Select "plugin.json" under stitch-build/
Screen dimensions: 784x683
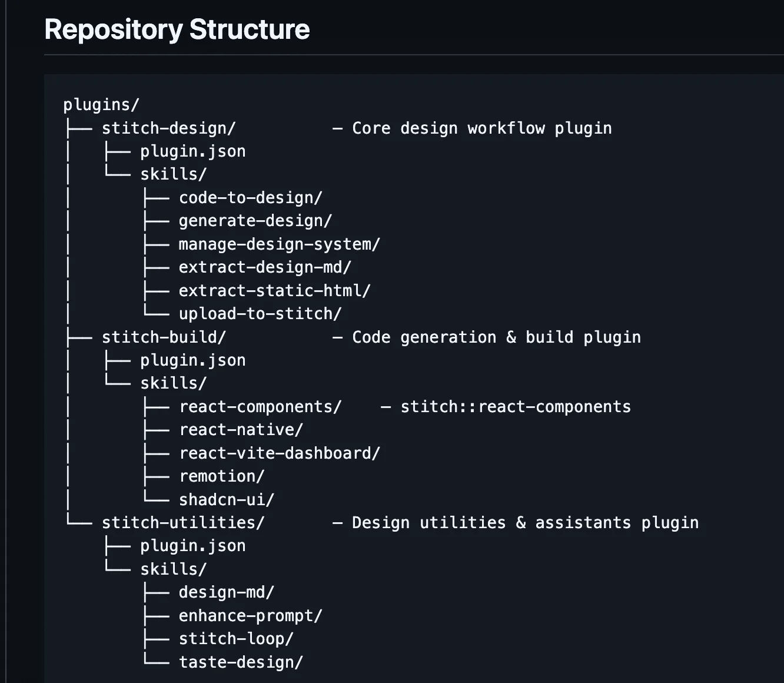pos(193,360)
